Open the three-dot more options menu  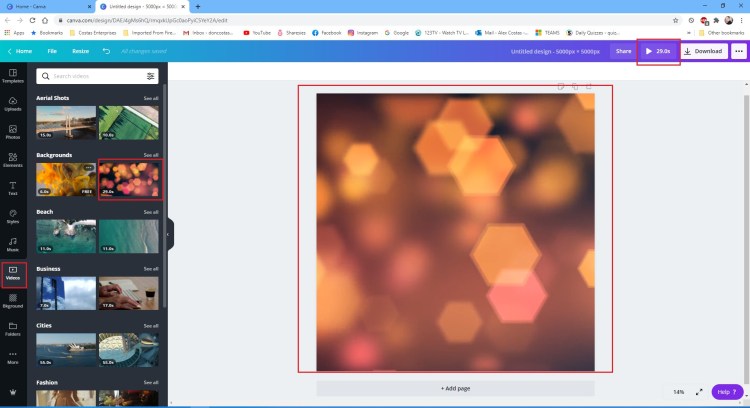[x=739, y=51]
